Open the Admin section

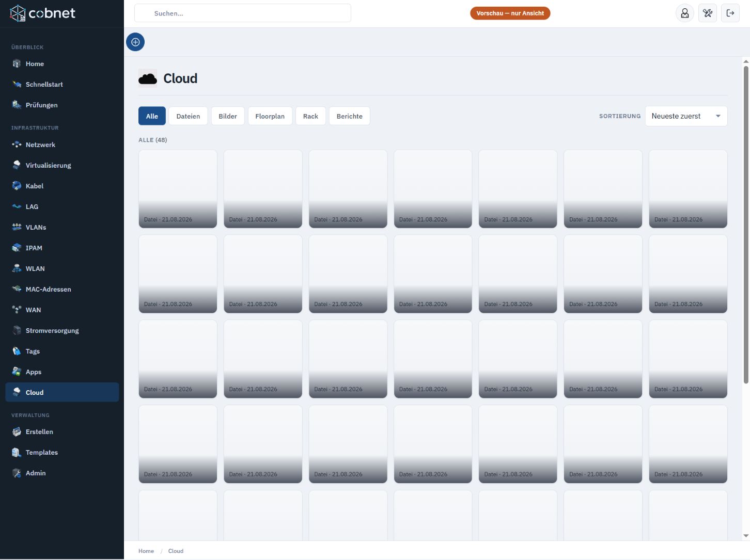tap(62, 473)
